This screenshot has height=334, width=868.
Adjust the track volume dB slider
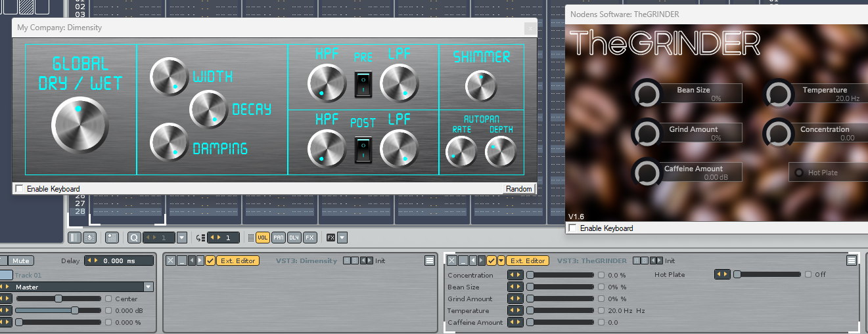(x=58, y=310)
